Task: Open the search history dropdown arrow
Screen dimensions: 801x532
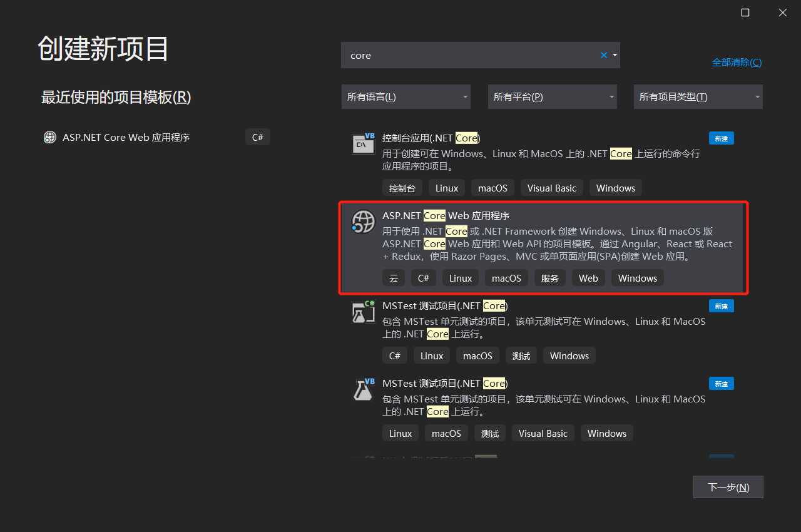Action: [615, 55]
